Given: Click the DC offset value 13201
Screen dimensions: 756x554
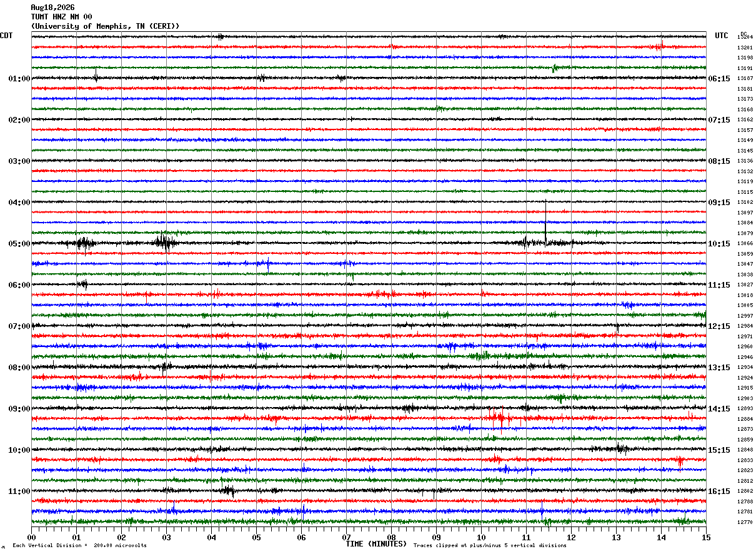Looking at the screenshot, I should click(745, 48).
